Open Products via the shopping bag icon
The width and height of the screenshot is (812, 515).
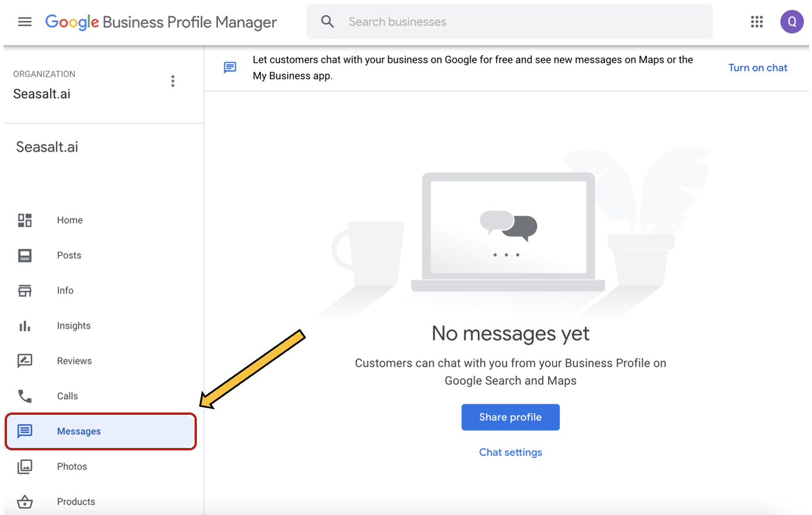tap(24, 501)
